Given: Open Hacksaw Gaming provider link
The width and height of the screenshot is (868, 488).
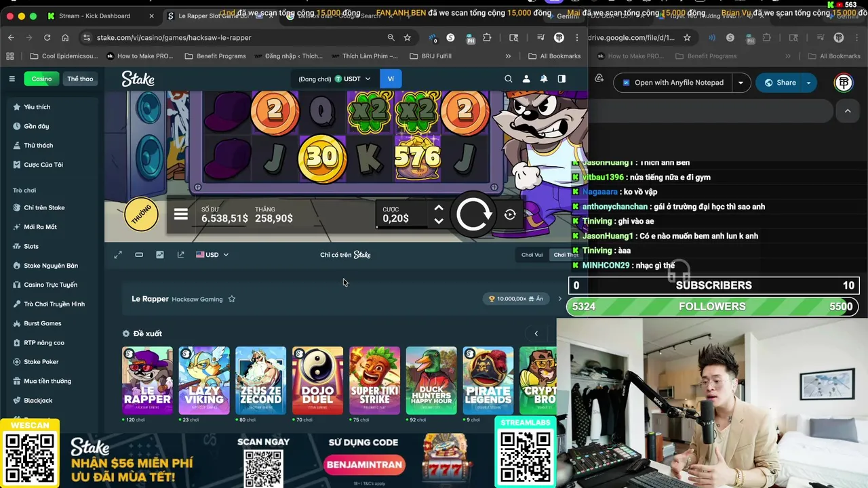Looking at the screenshot, I should [x=197, y=299].
